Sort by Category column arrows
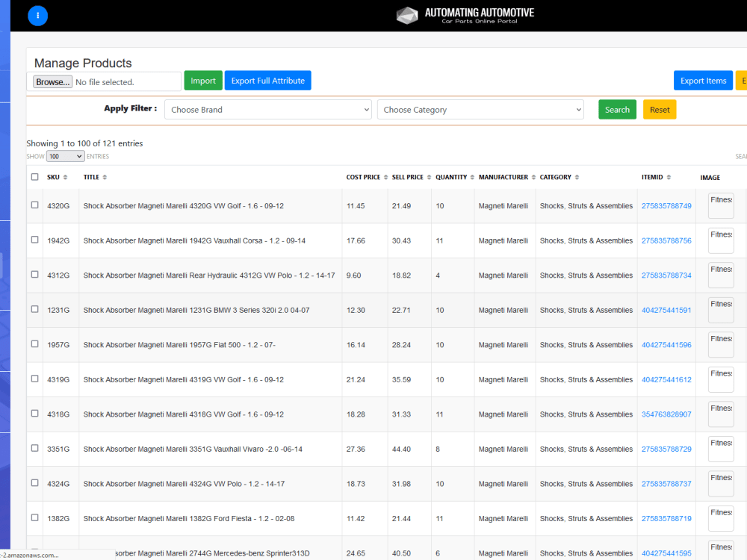Screen dimensions: 747x560 (577, 177)
